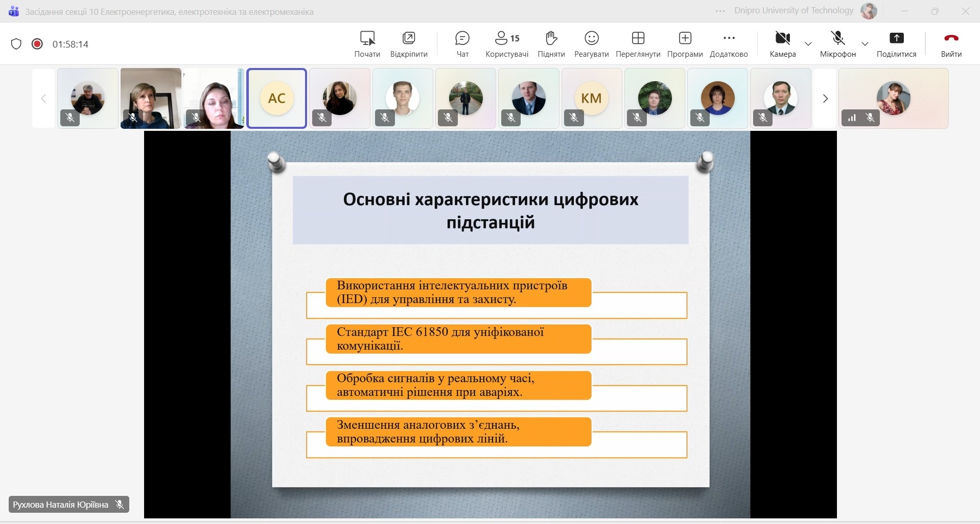Turn on the Камера

pyautogui.click(x=782, y=44)
